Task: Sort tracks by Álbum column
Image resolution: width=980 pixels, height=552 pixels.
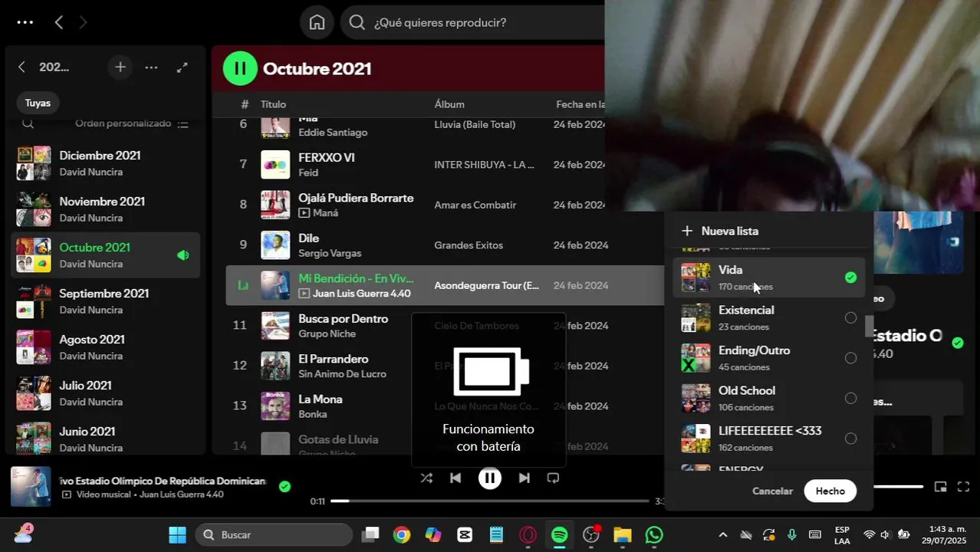Action: click(449, 104)
